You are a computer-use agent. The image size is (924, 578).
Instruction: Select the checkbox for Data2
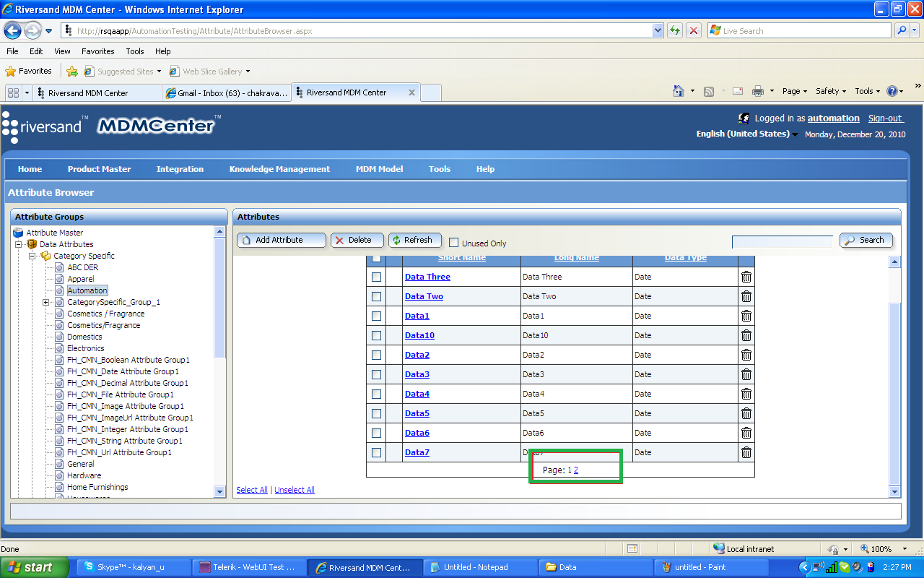[x=376, y=355]
